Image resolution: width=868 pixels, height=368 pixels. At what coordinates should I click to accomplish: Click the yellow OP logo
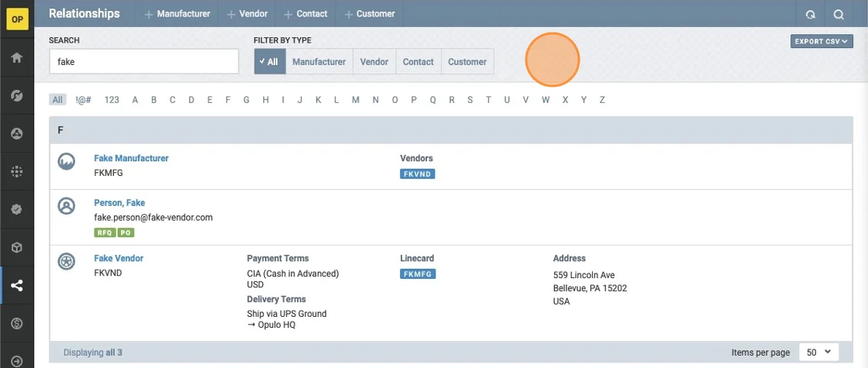(16, 18)
